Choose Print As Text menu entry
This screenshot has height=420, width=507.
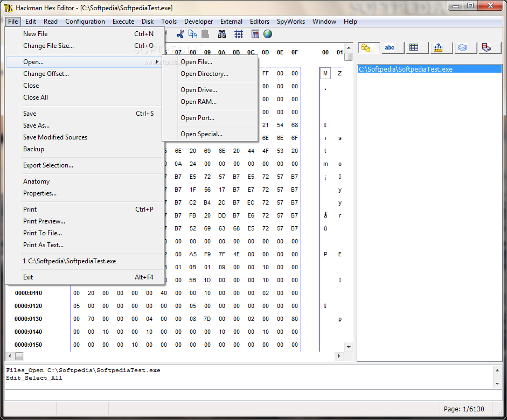coord(84,245)
